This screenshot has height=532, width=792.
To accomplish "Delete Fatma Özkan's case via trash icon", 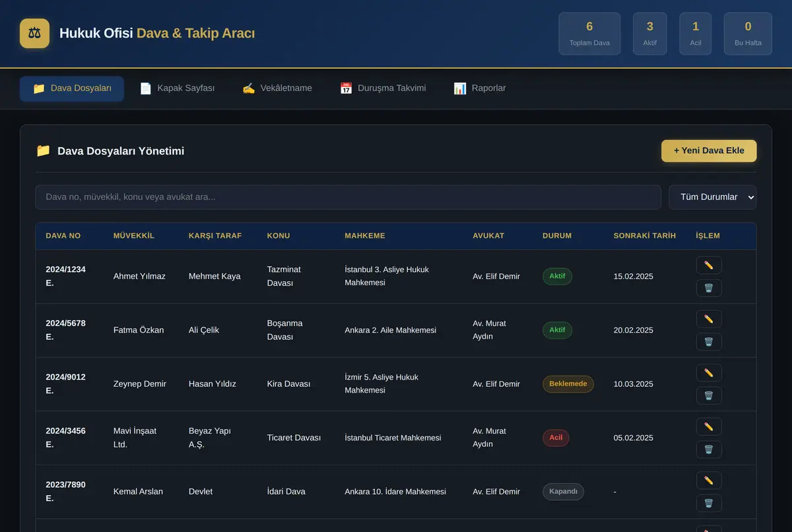I will point(709,342).
